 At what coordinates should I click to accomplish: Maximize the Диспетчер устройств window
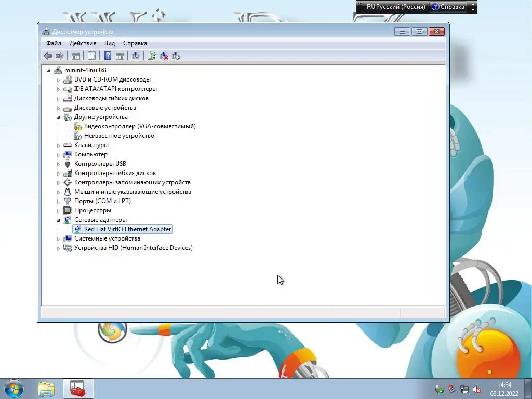[419, 32]
